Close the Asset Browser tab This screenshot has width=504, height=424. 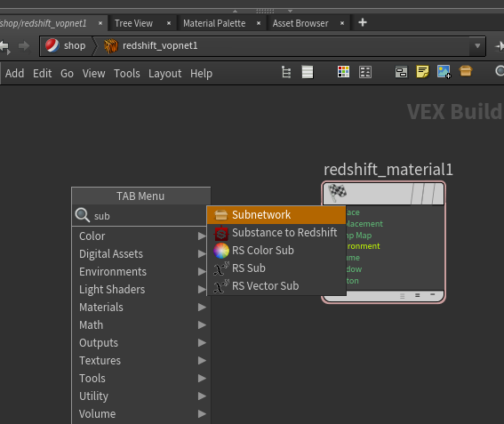[x=342, y=23]
